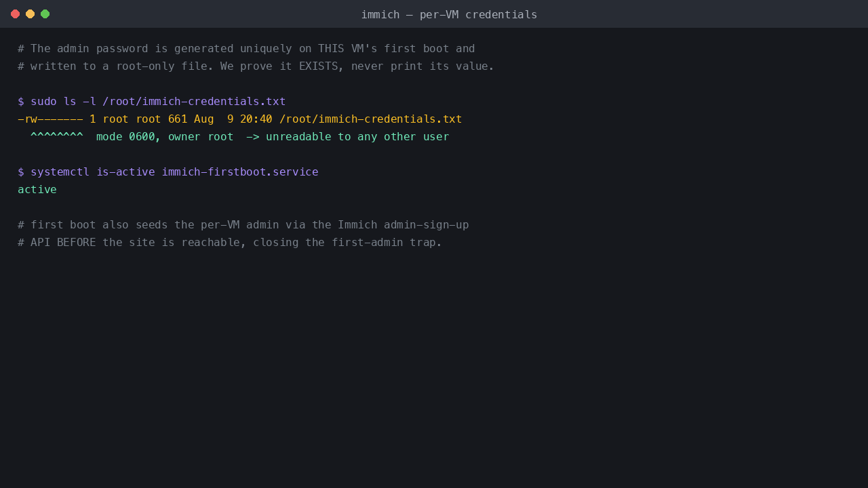Click the 'active' status output

click(37, 190)
